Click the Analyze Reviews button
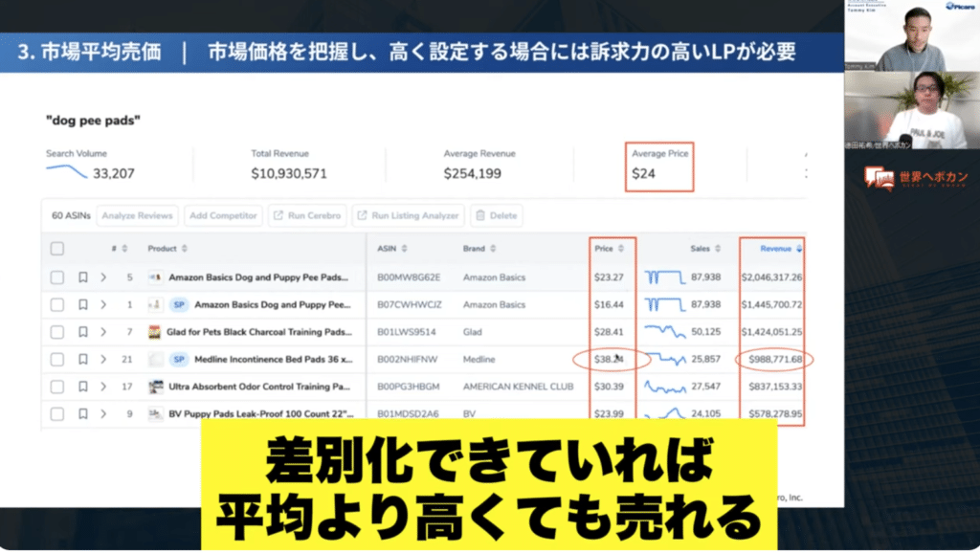 tap(137, 215)
